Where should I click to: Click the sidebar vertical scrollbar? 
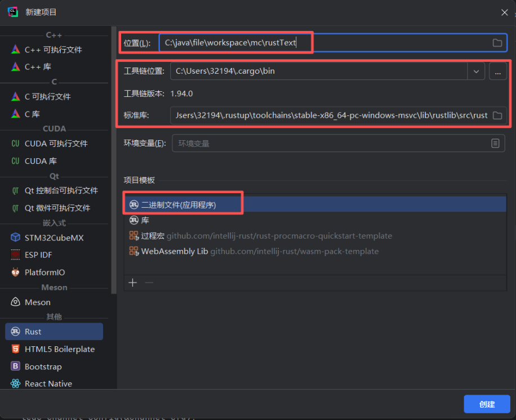(114, 160)
